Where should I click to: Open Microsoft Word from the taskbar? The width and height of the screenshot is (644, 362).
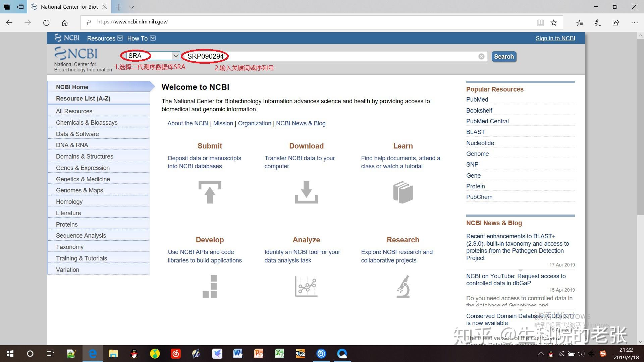(x=238, y=353)
